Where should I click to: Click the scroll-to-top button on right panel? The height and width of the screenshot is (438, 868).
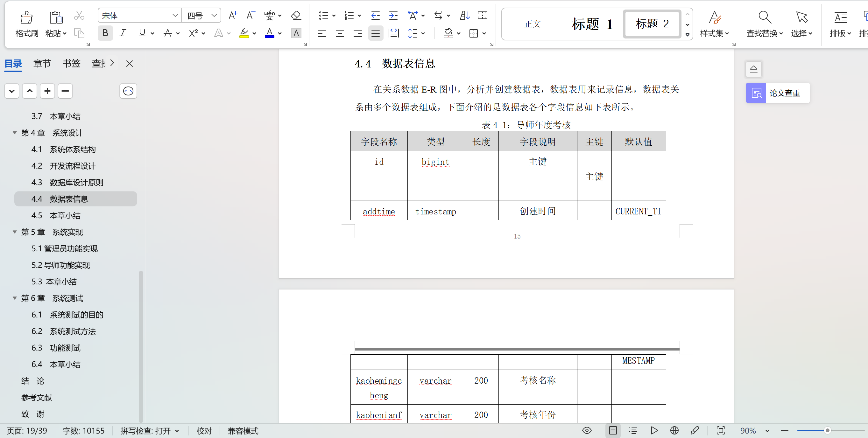754,69
